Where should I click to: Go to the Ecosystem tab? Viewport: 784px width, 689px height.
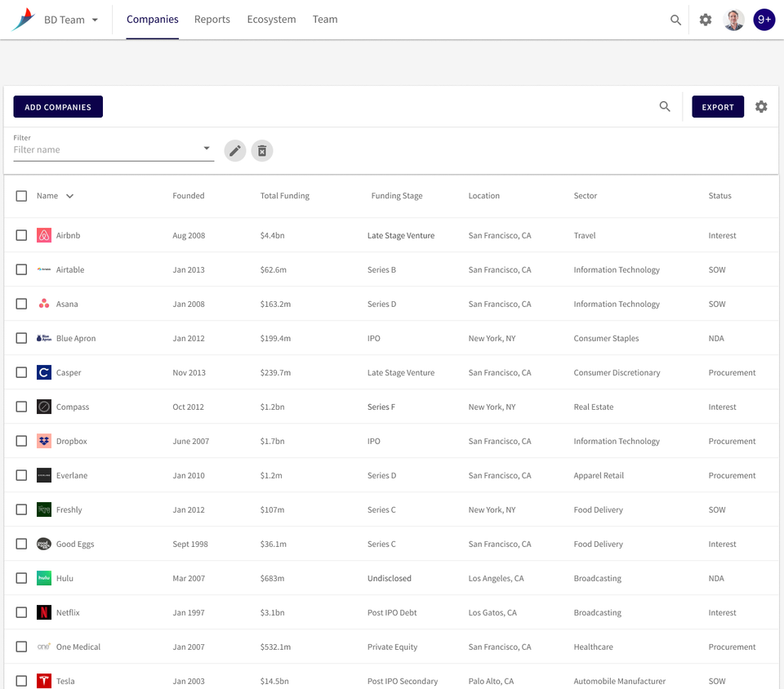pyautogui.click(x=271, y=20)
